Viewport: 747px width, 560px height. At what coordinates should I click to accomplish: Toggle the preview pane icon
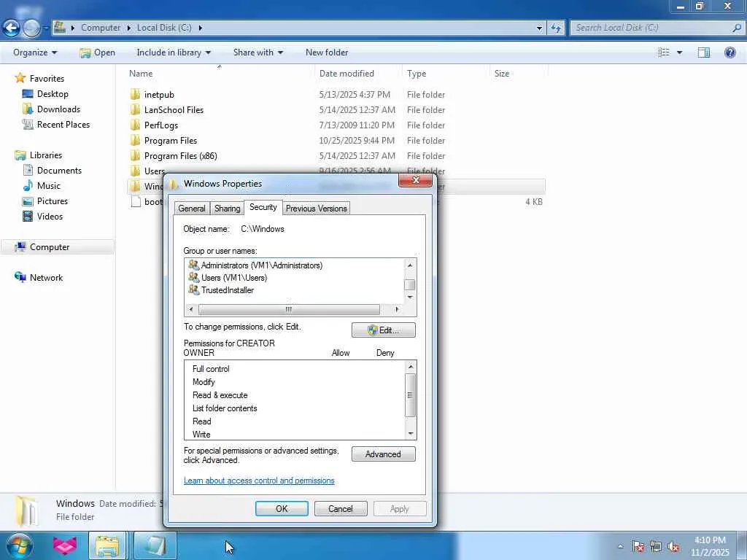tap(704, 52)
